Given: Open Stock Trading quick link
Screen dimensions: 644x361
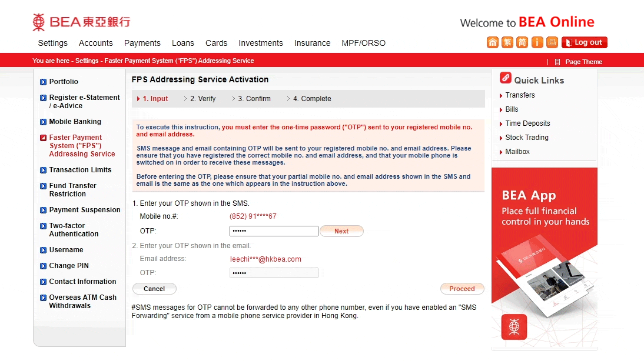Looking at the screenshot, I should pyautogui.click(x=526, y=138).
